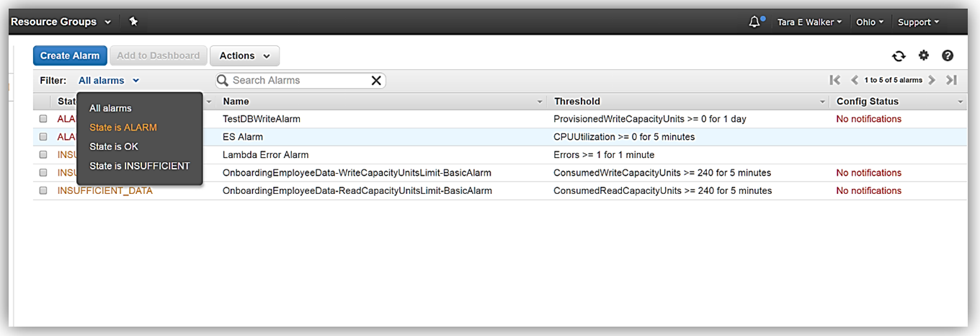980x336 pixels.
Task: Select the TestDBWriteAlarm checkbox
Action: [x=43, y=119]
